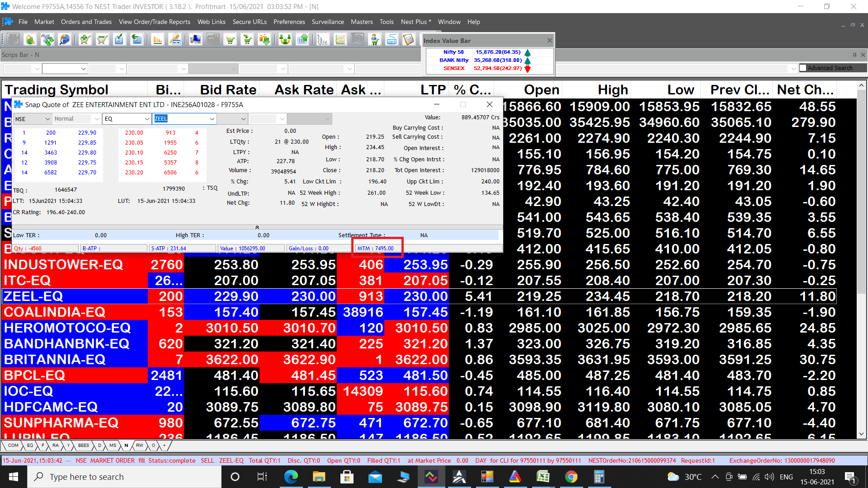Screen dimensions: 868x488
Task: Click the green-arrow window toolbar icon
Action: pyautogui.click(x=136, y=40)
